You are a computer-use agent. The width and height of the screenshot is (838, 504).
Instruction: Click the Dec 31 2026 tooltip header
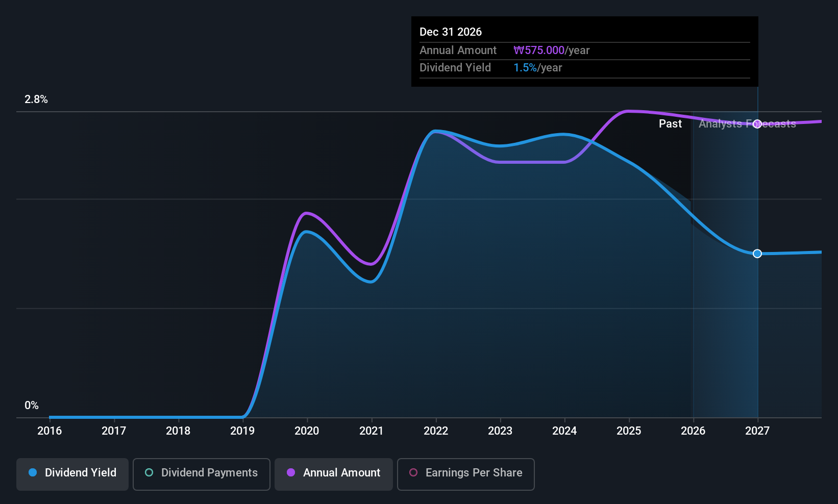451,32
